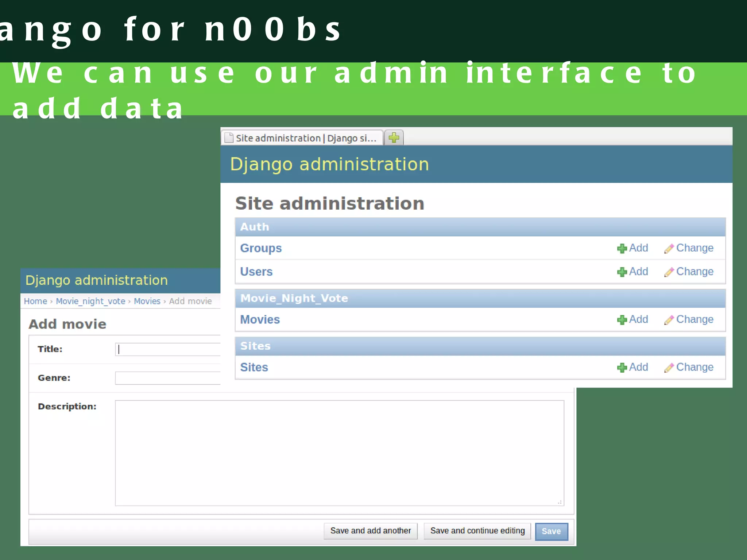
Task: Click the green plus icon in Users row
Action: [622, 272]
